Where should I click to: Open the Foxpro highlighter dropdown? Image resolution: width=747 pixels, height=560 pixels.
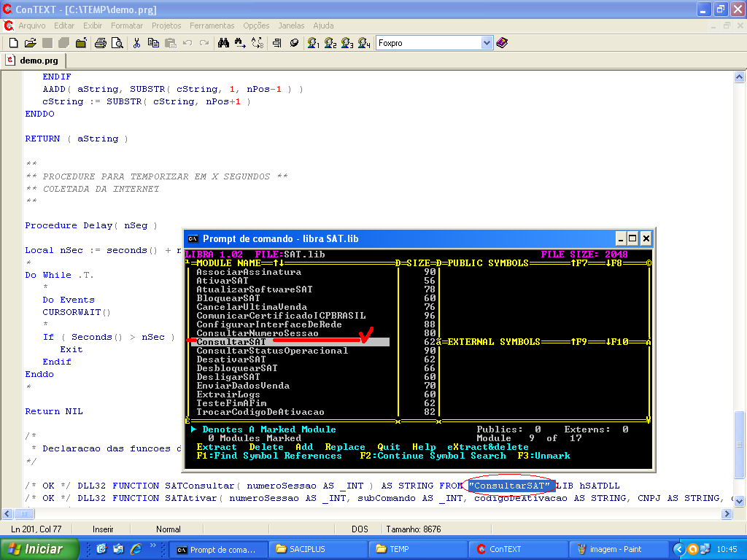click(487, 43)
